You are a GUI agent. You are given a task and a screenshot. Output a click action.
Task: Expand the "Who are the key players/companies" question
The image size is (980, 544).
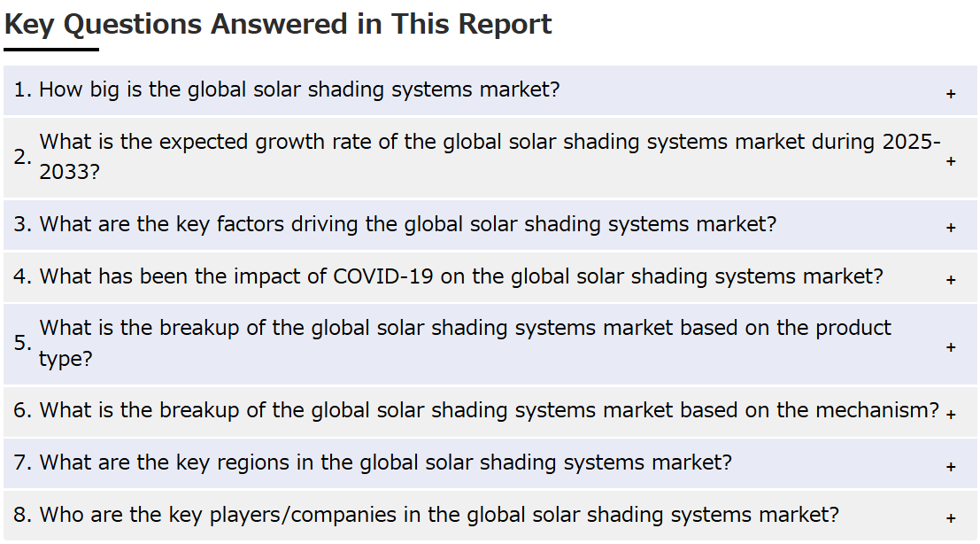[490, 516]
